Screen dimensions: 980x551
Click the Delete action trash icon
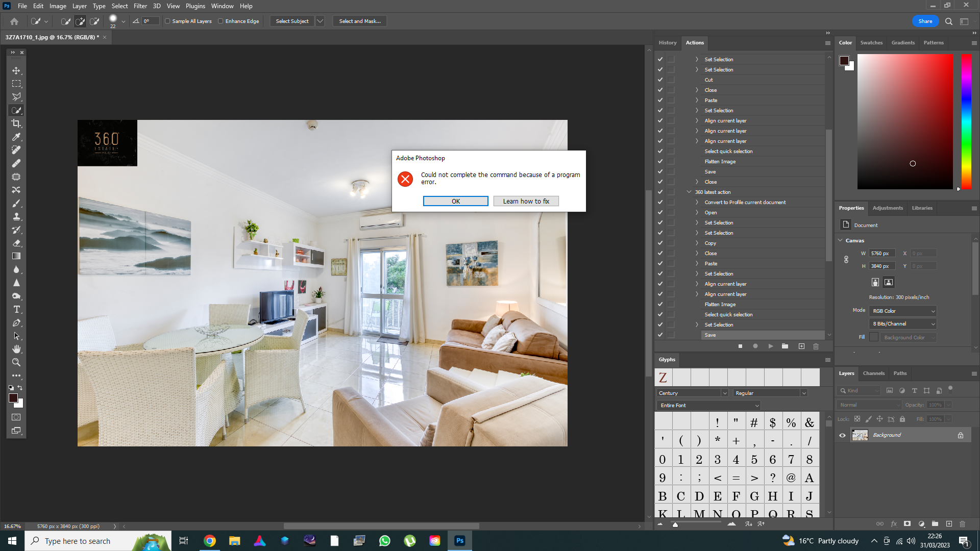pyautogui.click(x=816, y=346)
